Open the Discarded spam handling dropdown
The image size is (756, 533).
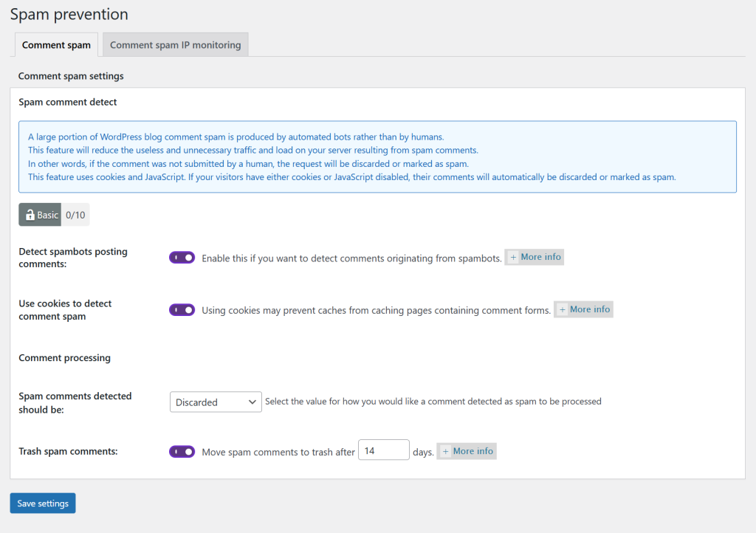(x=216, y=402)
